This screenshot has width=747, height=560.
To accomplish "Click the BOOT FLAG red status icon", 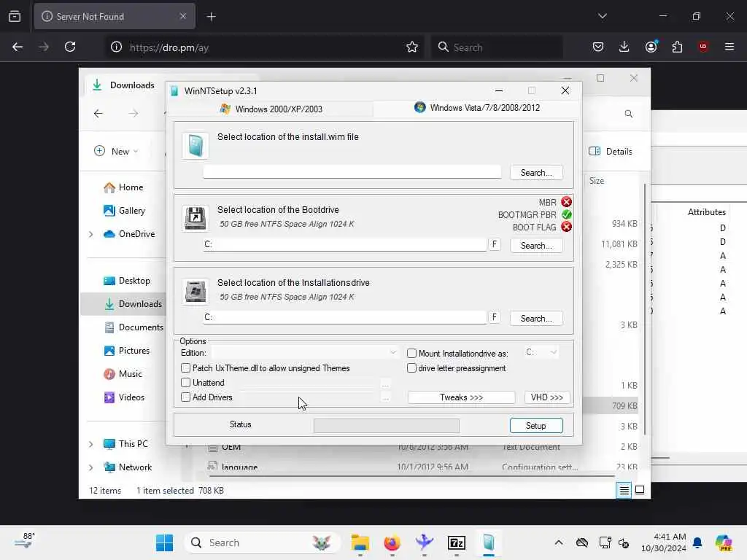I will (566, 227).
